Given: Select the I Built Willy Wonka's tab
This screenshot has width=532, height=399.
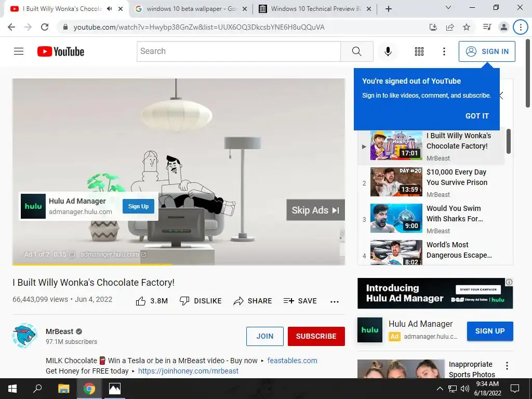Looking at the screenshot, I should pyautogui.click(x=62, y=9).
